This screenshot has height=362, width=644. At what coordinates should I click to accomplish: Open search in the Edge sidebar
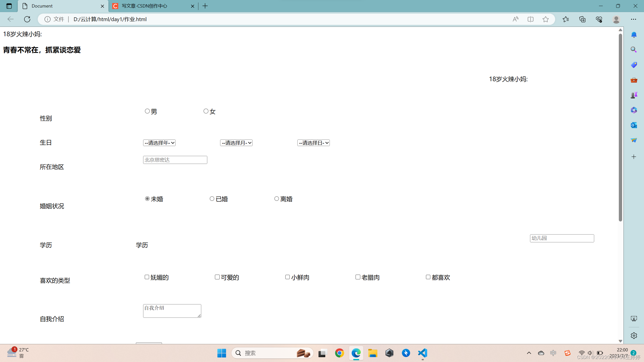click(x=634, y=50)
